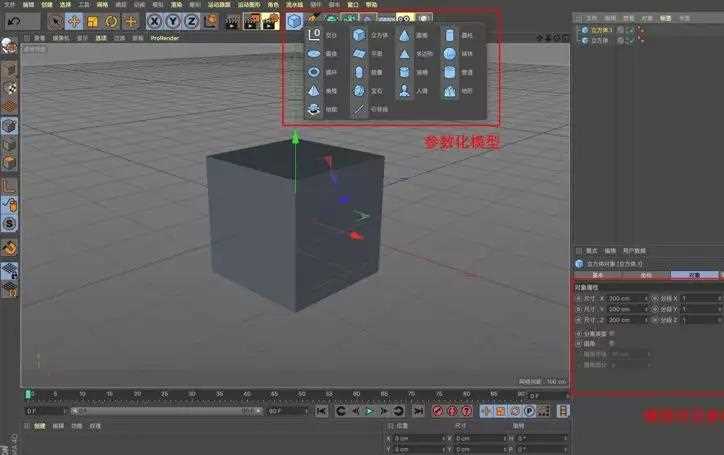Click the spline pen toolbar icon

(x=313, y=18)
